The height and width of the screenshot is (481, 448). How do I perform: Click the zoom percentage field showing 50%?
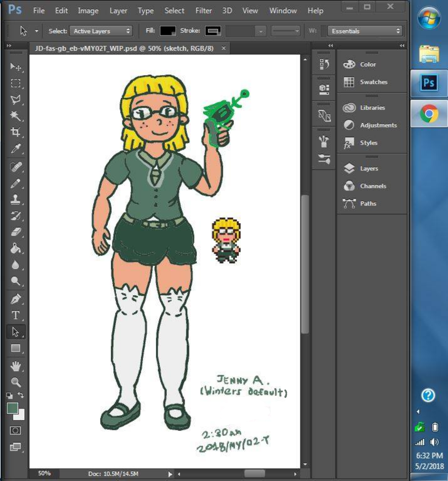[x=44, y=473]
